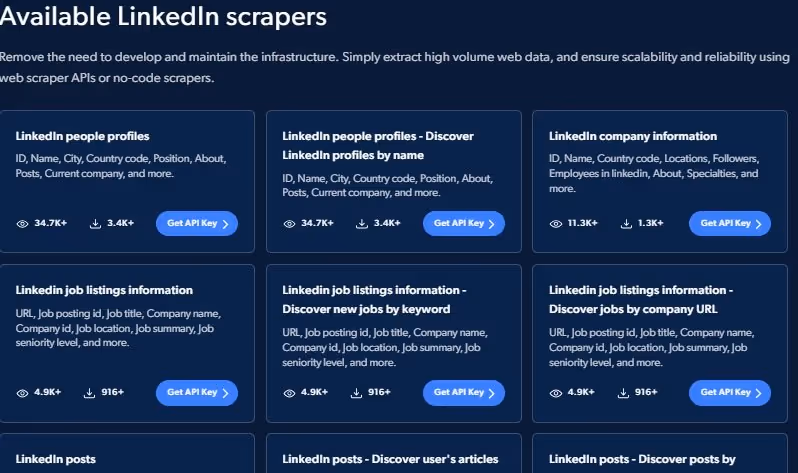Open Discover new jobs by keyword title
Viewport: 798px width, 473px height.
(374, 299)
